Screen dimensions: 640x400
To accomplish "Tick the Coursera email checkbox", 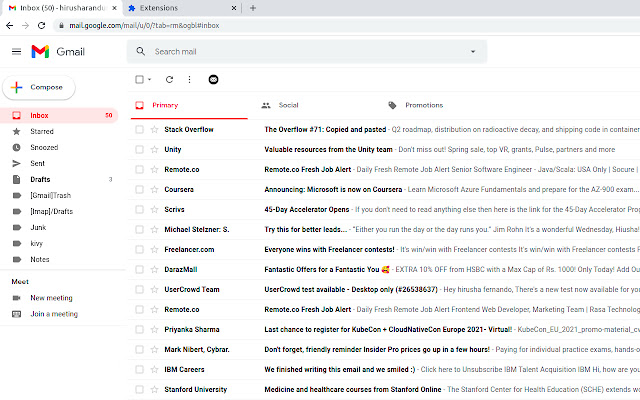I will point(139,189).
